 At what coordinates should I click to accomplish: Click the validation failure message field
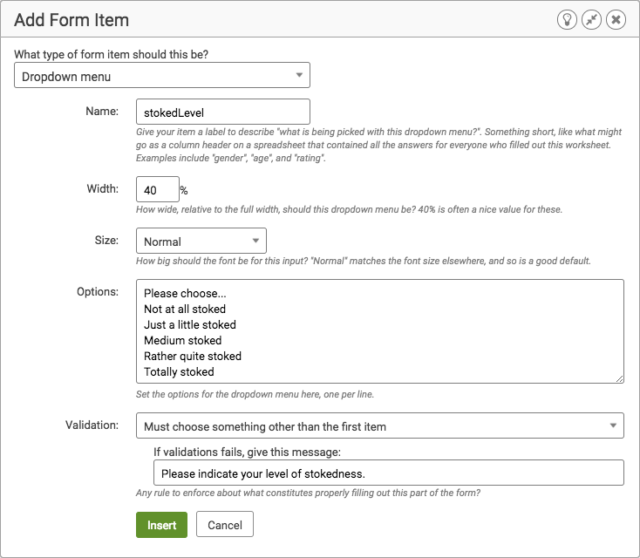(x=389, y=473)
